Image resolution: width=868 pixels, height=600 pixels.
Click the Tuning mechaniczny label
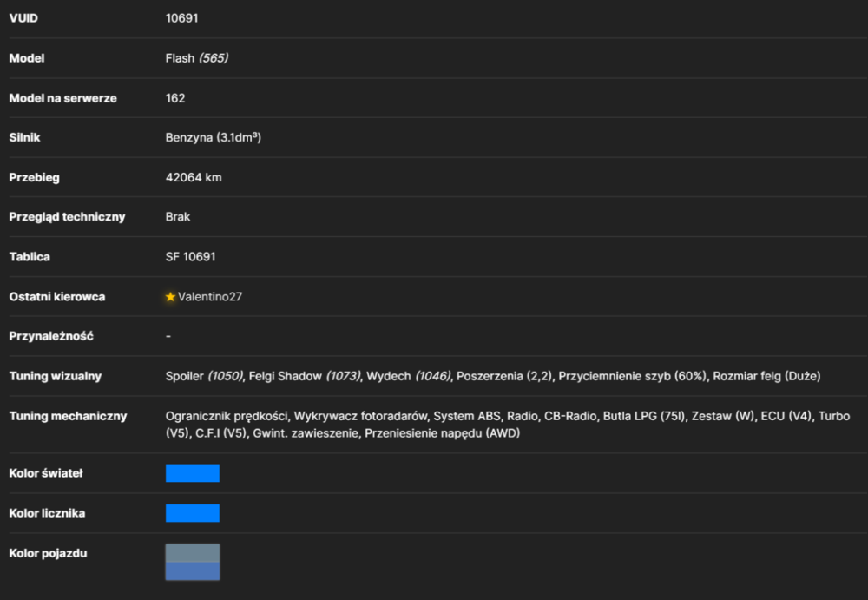[x=68, y=416]
